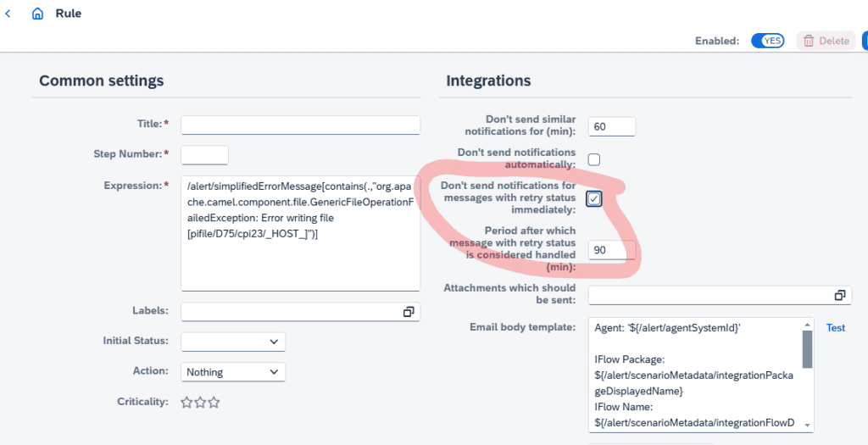
Task: Click the Email body template: label
Action: 523,326
